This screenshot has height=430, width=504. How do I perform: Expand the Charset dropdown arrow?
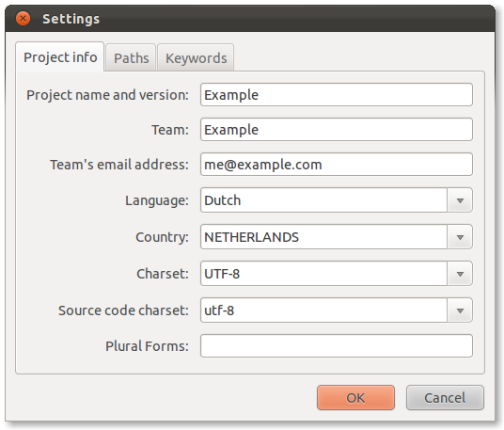[x=460, y=274]
